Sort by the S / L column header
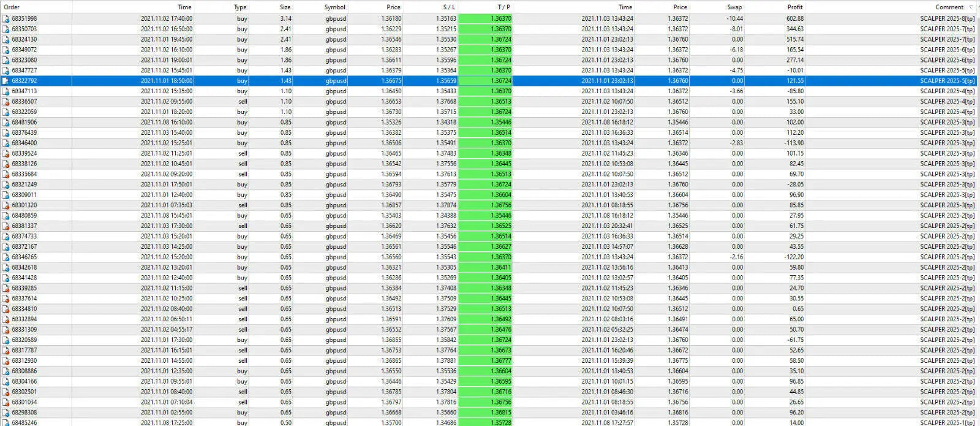Screen dimensions: 980x426 (449, 7)
